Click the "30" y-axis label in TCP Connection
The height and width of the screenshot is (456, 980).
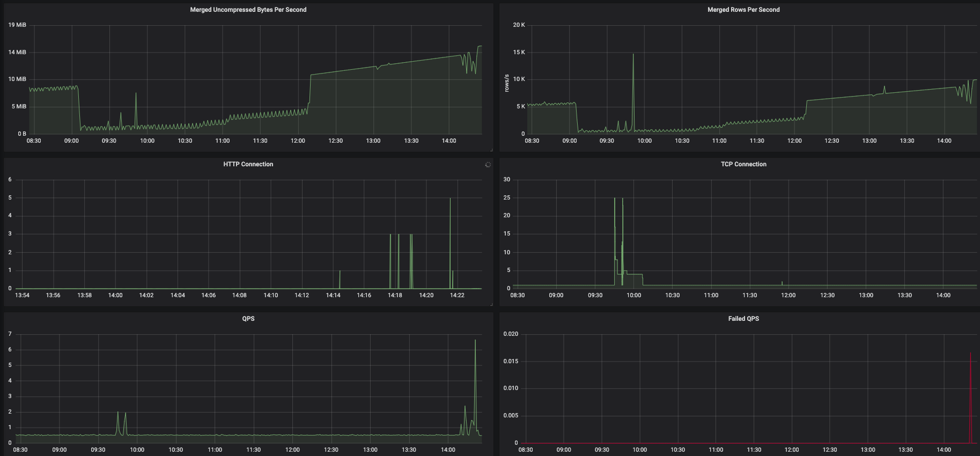pos(507,179)
